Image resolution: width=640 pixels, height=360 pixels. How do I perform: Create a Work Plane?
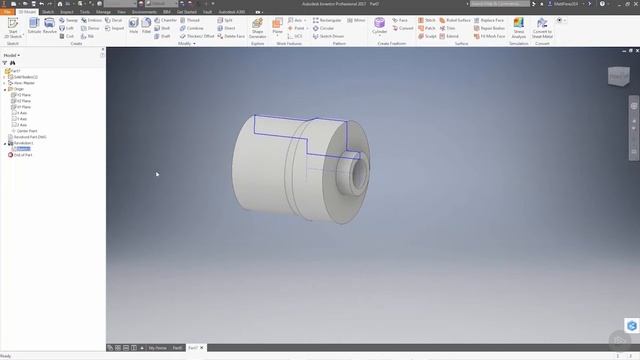[x=278, y=24]
